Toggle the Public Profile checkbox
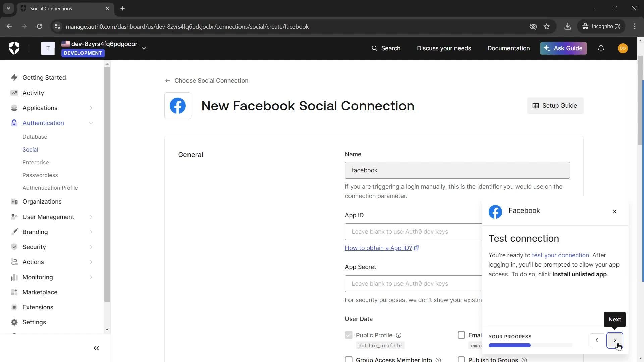 coord(348,335)
